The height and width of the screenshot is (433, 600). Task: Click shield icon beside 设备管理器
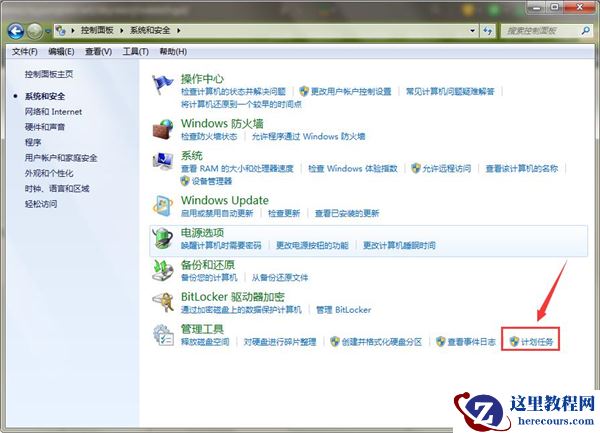(x=185, y=181)
